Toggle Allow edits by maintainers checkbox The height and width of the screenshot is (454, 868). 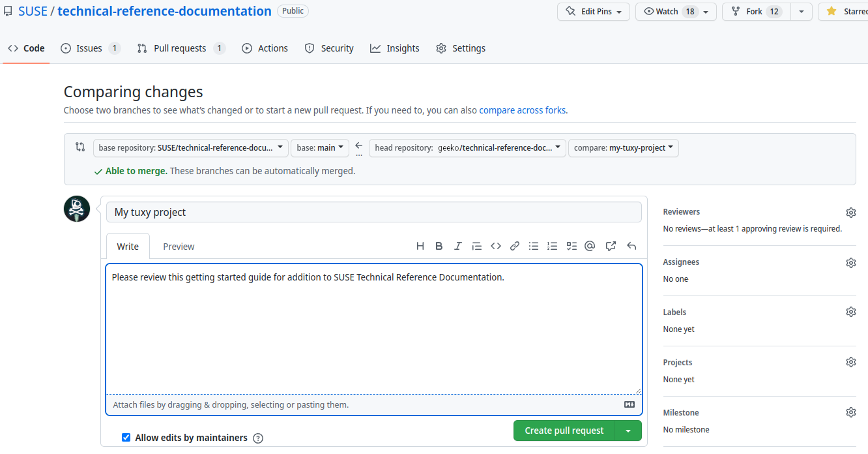[126, 438]
